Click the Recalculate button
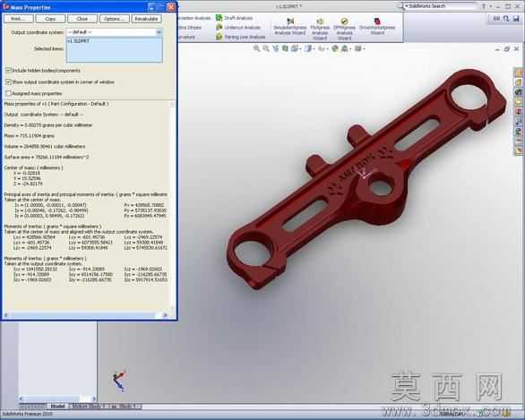The height and width of the screenshot is (420, 525). [x=146, y=19]
